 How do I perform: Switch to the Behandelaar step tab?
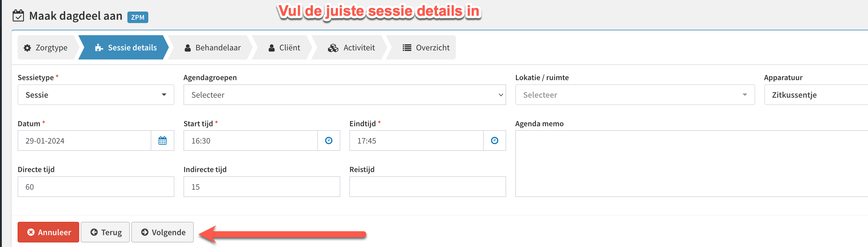213,48
